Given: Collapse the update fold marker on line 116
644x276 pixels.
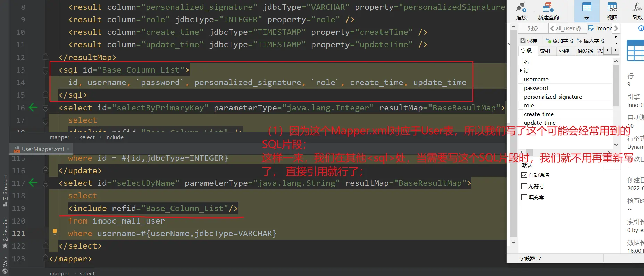Looking at the screenshot, I should tap(45, 170).
